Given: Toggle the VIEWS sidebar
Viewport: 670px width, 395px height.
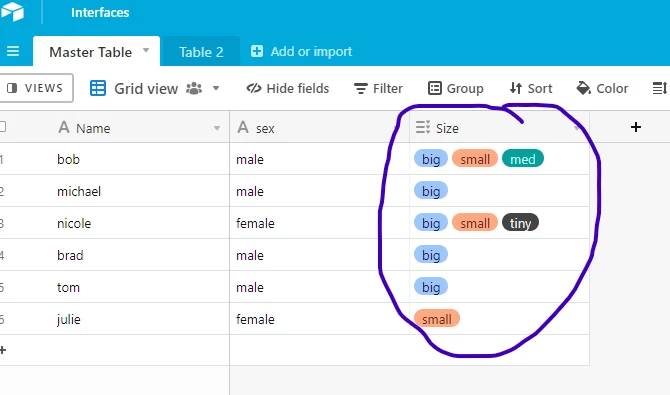Looking at the screenshot, I should tap(36, 88).
